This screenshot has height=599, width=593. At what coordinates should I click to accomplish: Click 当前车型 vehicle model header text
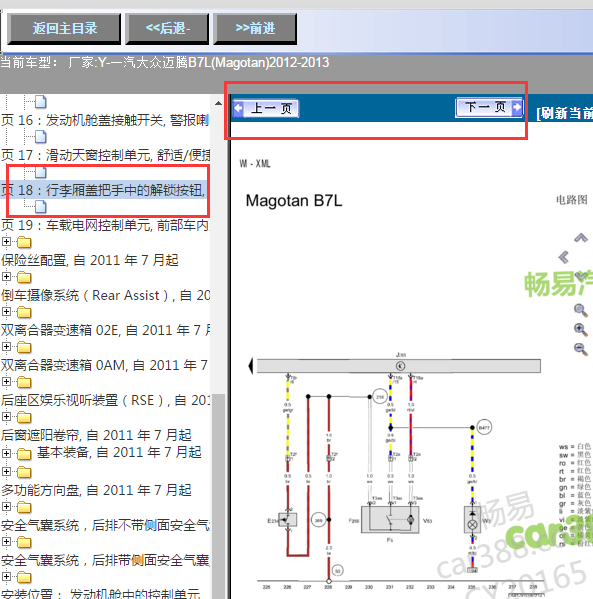coord(164,62)
